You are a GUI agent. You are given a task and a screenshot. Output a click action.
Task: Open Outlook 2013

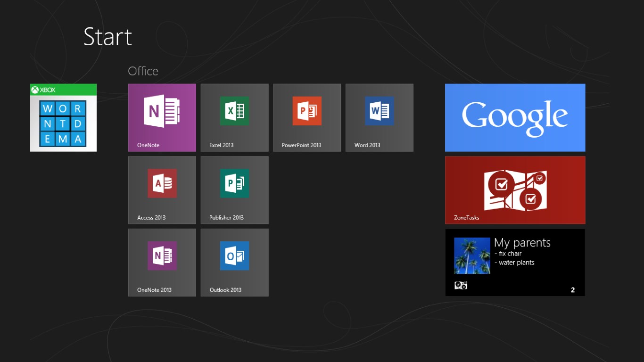tap(235, 263)
